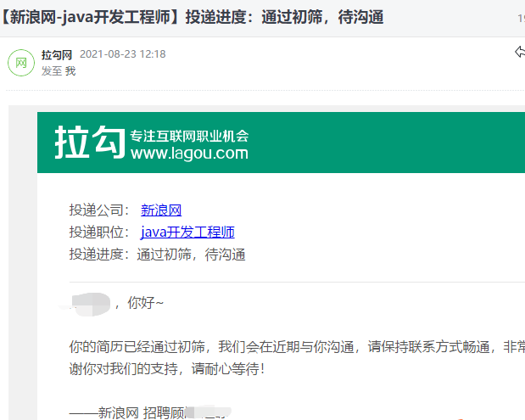Click the timestamp 2021-08-23 12:18
The width and height of the screenshot is (525, 420).
(122, 54)
